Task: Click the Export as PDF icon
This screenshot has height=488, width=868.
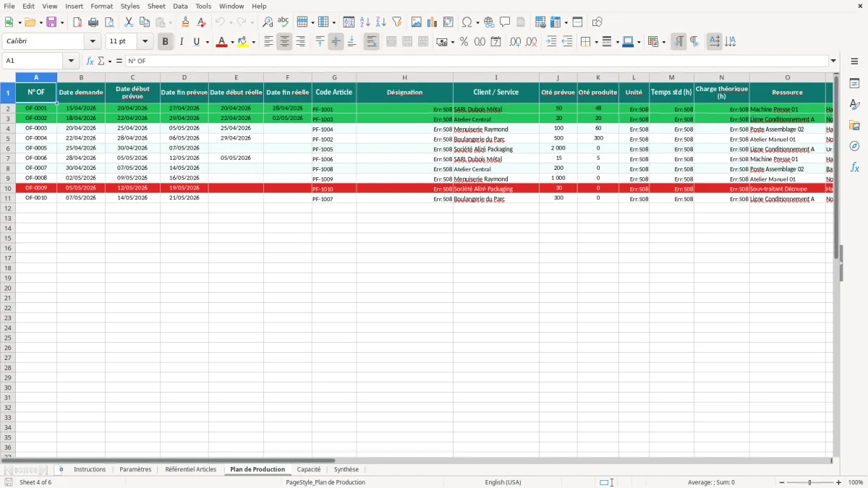Action: coord(77,22)
